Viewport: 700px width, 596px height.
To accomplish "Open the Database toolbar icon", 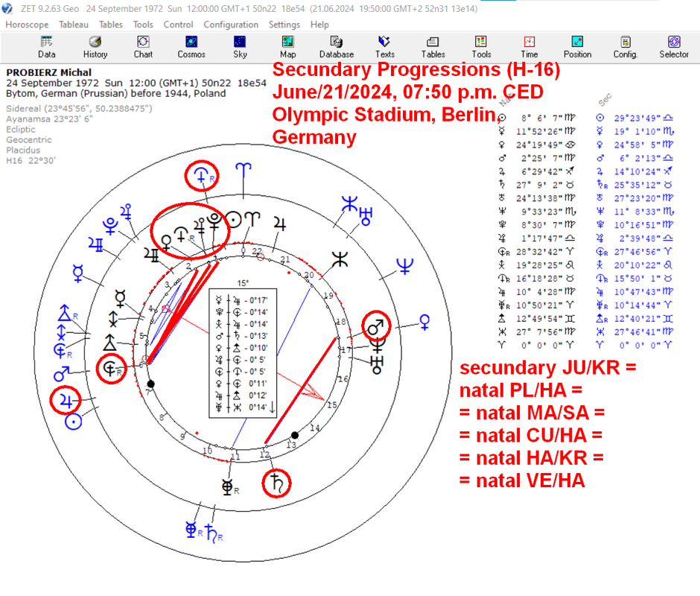I will (x=336, y=48).
